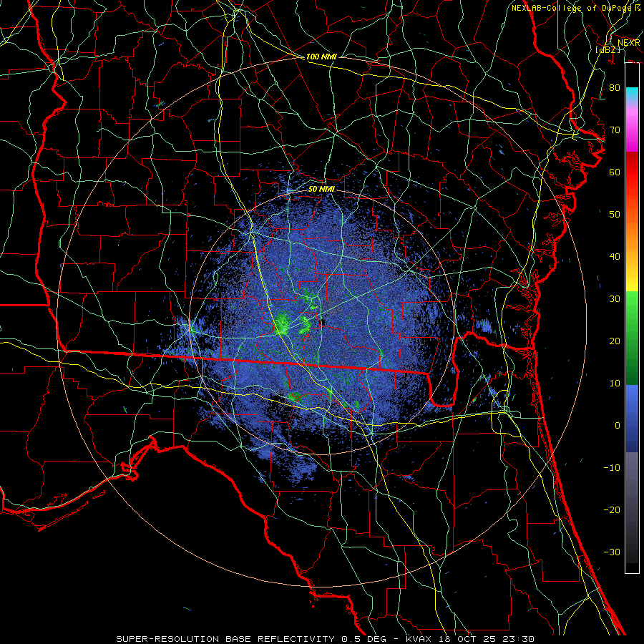The height and width of the screenshot is (644, 644).
Task: Click the 50 value on the dBZ scale
Action: [615, 215]
